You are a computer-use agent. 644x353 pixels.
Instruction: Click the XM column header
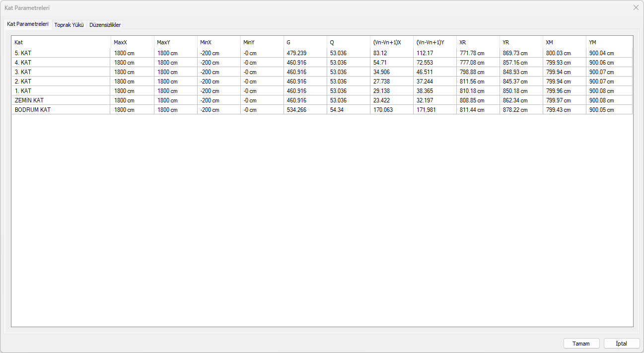click(x=564, y=42)
